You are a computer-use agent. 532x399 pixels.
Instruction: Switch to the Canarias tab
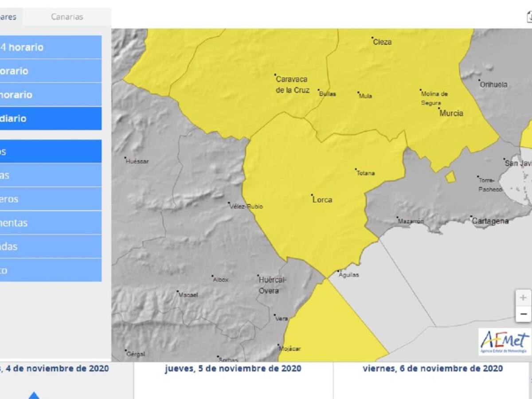[x=67, y=17]
